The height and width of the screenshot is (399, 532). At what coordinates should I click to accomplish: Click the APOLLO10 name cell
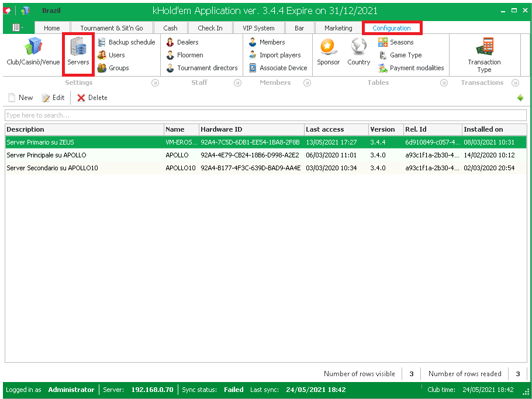(181, 168)
